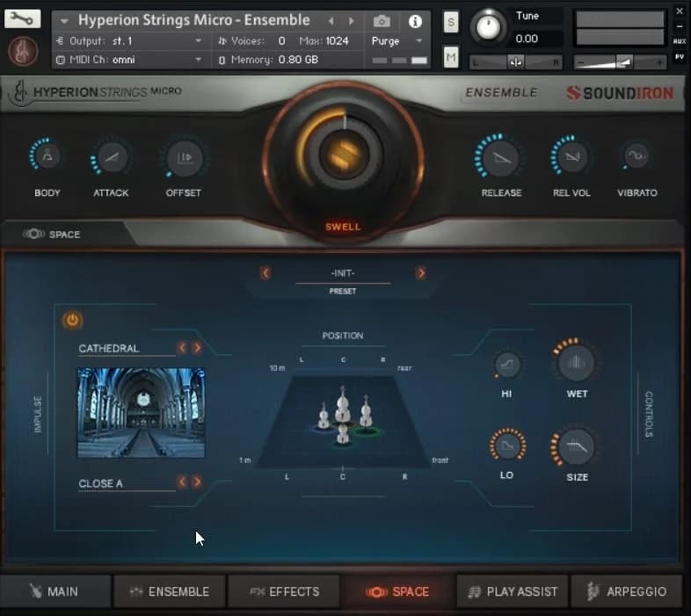Screen dimensions: 691x616
Task: Click the CLOSE A position name
Action: pyautogui.click(x=100, y=483)
